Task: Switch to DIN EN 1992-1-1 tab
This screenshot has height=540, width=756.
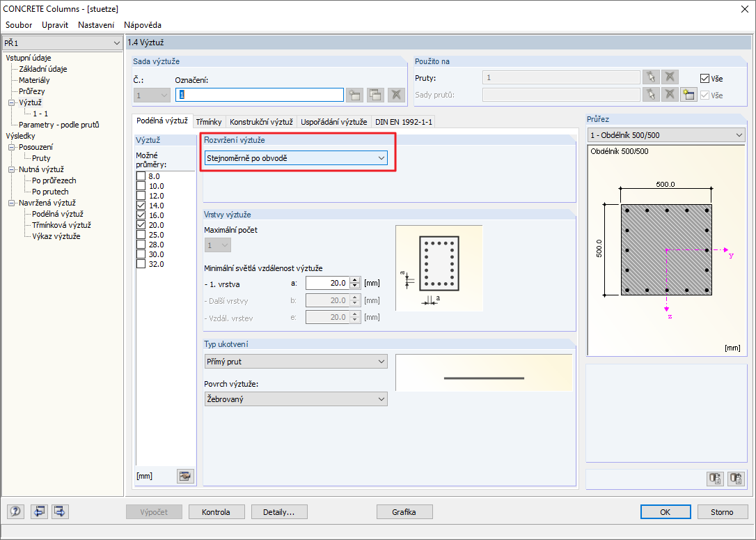Action: (x=404, y=122)
